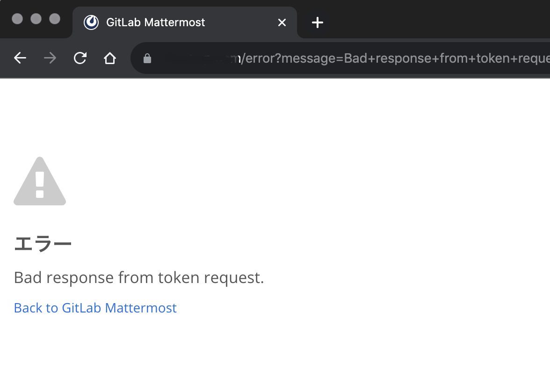Image resolution: width=550 pixels, height=392 pixels.
Task: Follow the Back to GitLab Mattermost link
Action: point(95,308)
